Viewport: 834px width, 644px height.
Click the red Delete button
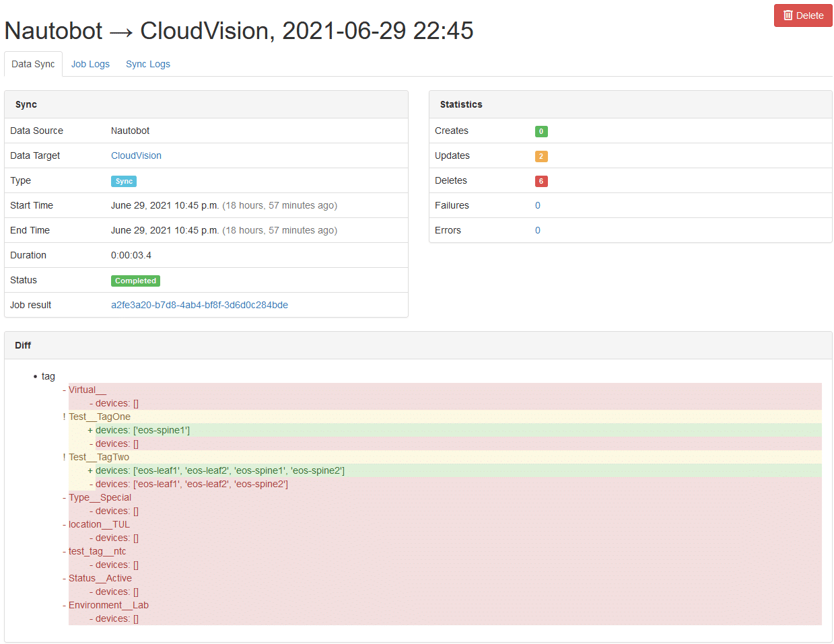pyautogui.click(x=803, y=15)
